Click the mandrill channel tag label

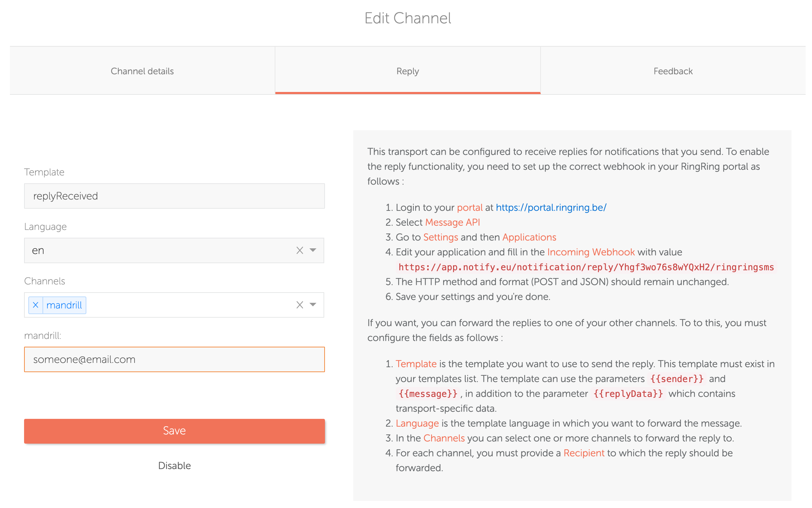[x=64, y=305]
